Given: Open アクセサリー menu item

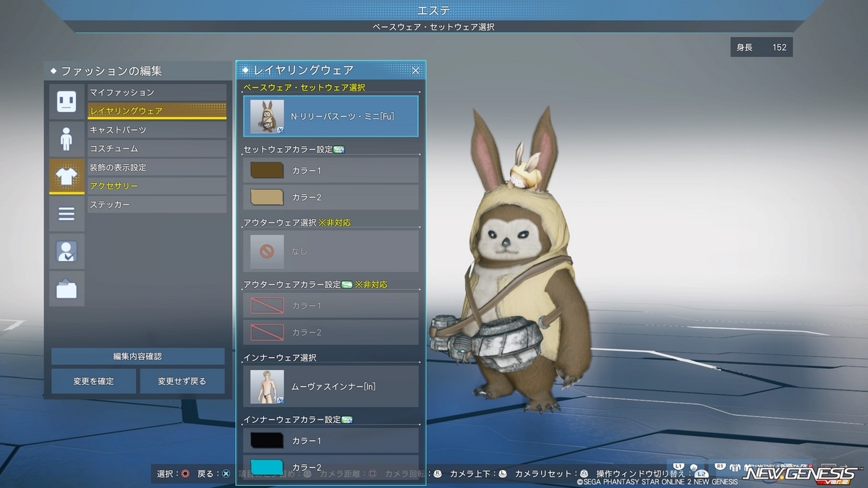Looking at the screenshot, I should pos(157,186).
